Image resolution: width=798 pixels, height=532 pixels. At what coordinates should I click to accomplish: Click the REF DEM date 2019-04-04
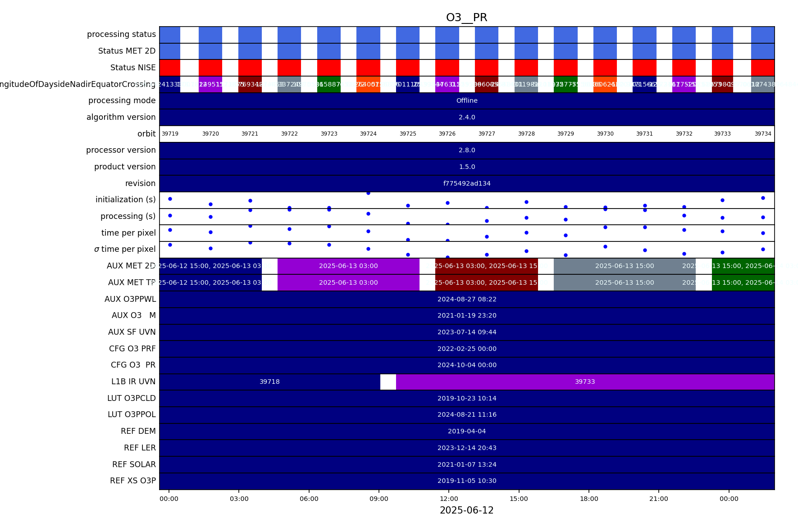pyautogui.click(x=466, y=431)
